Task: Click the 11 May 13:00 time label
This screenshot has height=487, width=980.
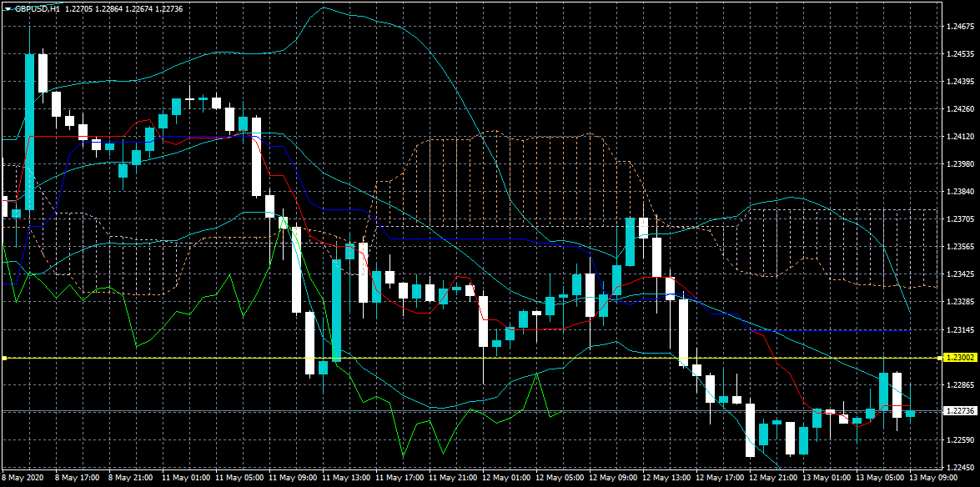Action: pyautogui.click(x=345, y=478)
